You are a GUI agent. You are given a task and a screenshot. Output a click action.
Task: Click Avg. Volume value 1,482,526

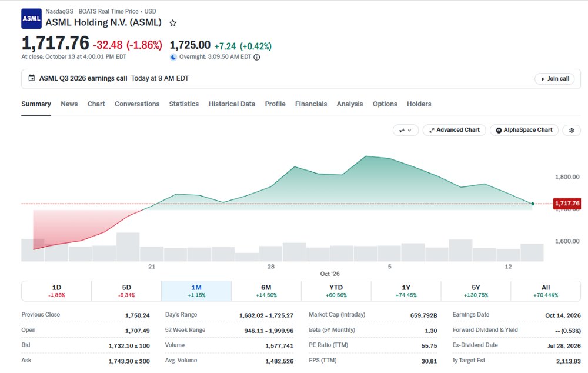click(279, 361)
